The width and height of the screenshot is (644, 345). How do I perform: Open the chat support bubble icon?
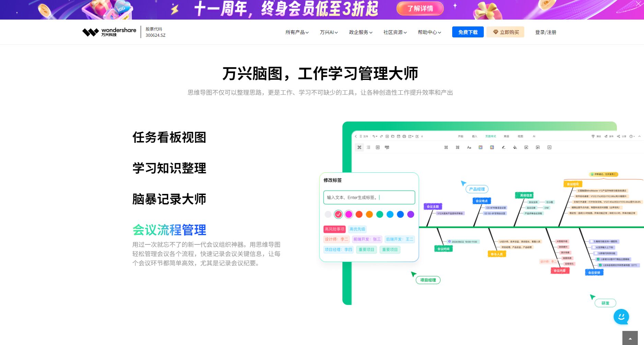point(621,317)
